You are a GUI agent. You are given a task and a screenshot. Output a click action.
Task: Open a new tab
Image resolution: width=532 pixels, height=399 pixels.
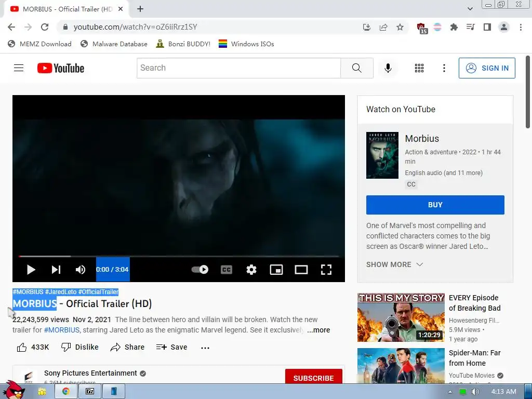pyautogui.click(x=140, y=9)
